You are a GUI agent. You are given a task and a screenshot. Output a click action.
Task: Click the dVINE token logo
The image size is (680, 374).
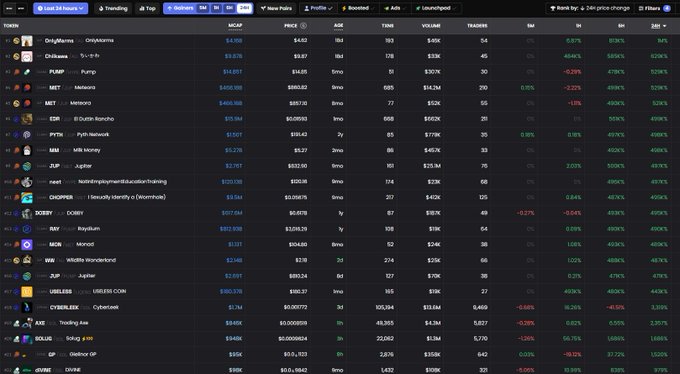(x=27, y=370)
